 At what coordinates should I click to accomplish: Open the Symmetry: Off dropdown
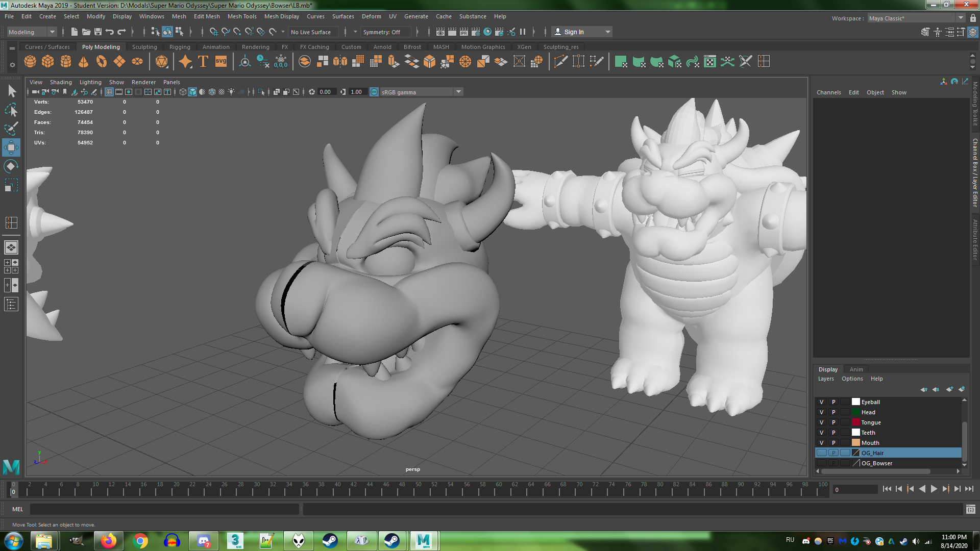tap(387, 32)
